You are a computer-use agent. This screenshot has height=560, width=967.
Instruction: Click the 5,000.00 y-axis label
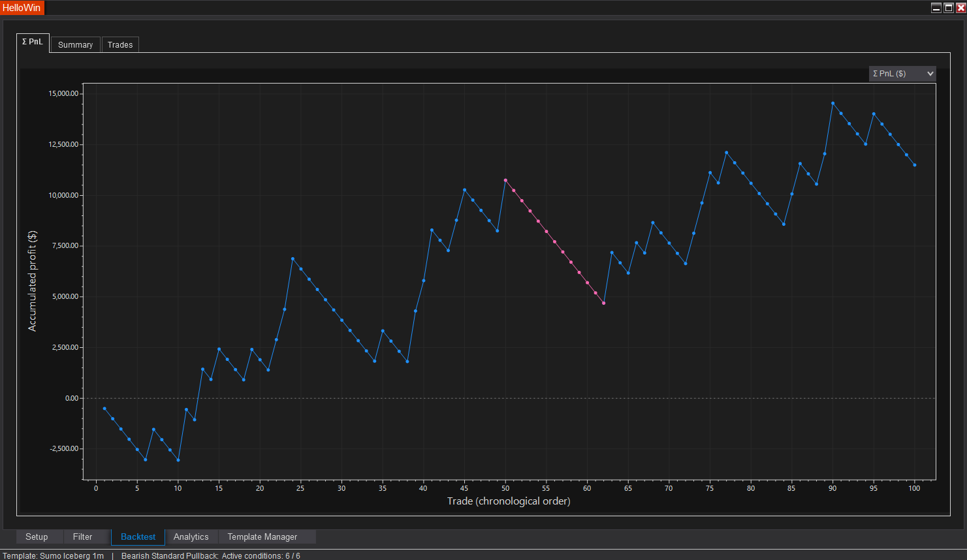click(x=65, y=296)
